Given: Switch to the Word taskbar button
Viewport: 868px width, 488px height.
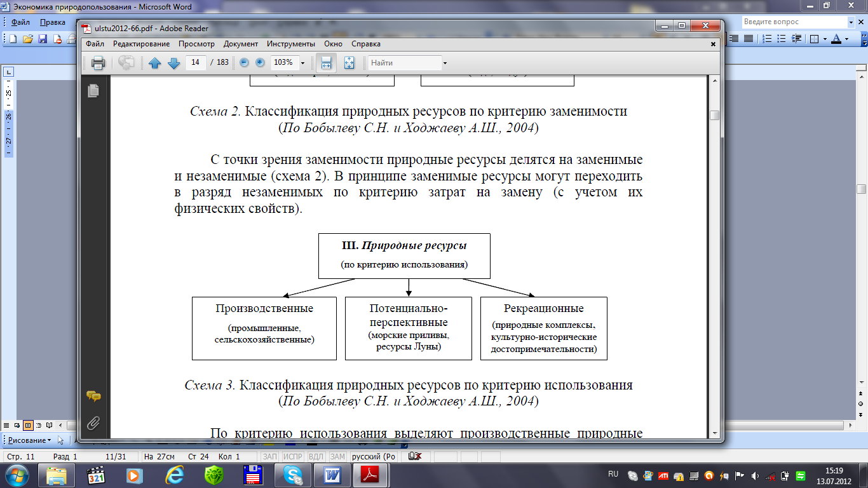Looking at the screenshot, I should coord(332,475).
